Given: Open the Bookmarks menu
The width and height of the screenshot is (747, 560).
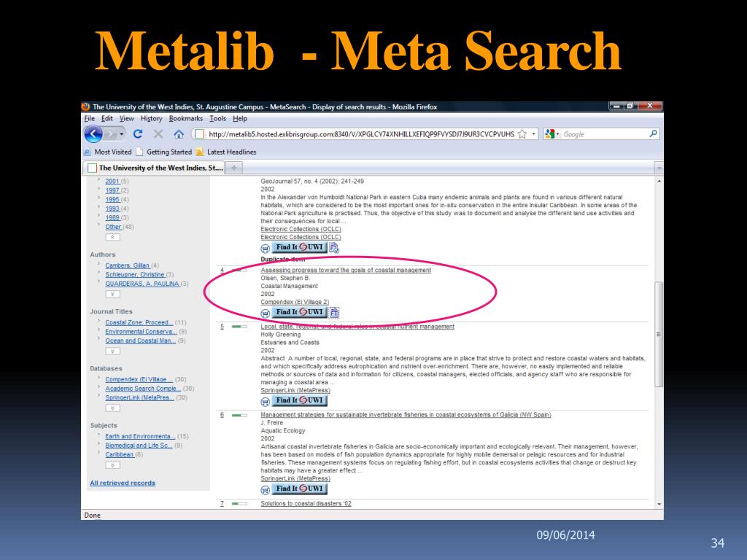Looking at the screenshot, I should (186, 119).
